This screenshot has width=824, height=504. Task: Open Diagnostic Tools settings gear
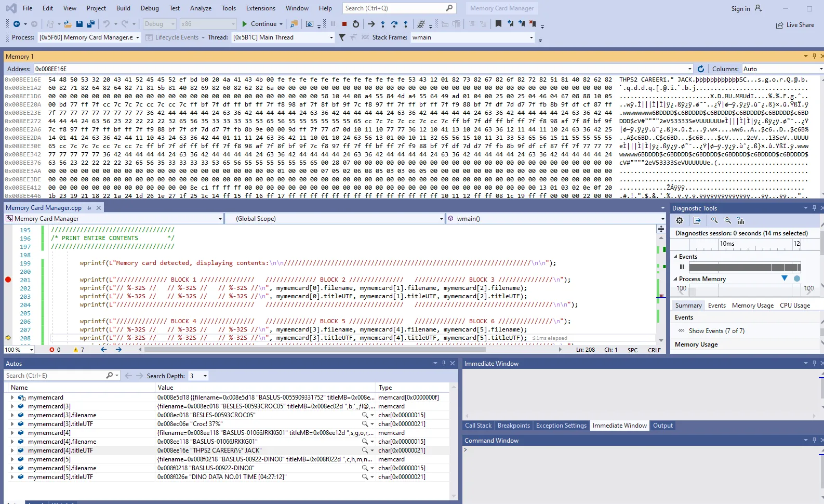680,220
